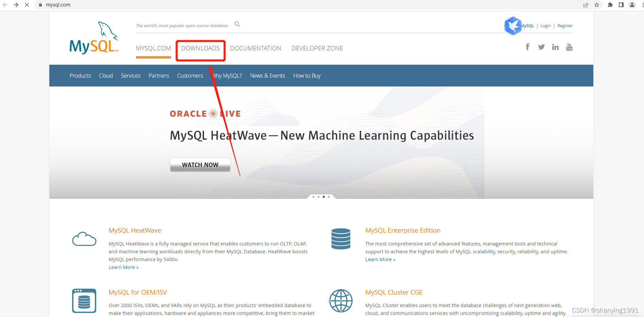Image resolution: width=644 pixels, height=317 pixels.
Task: Open the MySQL Cluster CGE heading link
Action: (x=394, y=292)
